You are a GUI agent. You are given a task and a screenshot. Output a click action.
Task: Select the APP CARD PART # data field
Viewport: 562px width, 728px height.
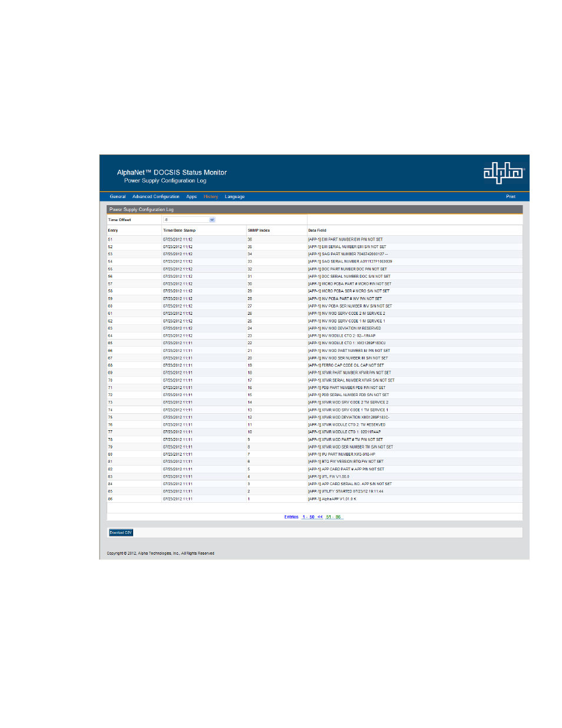(x=346, y=469)
